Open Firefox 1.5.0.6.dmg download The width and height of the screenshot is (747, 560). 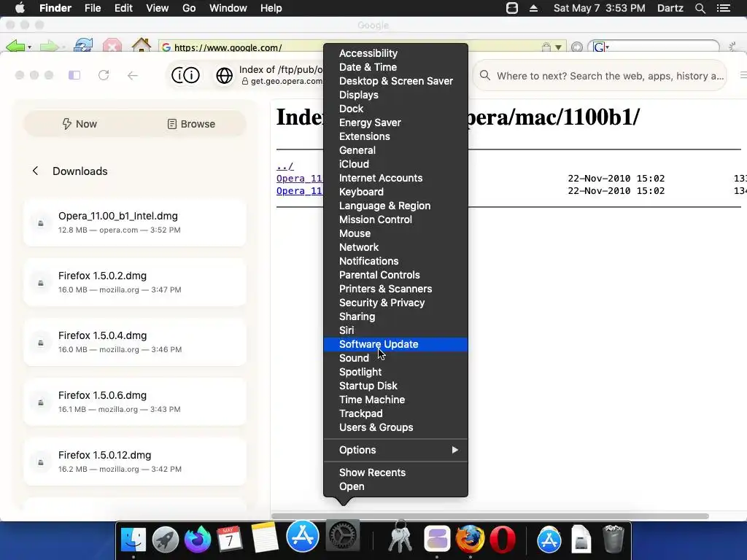pyautogui.click(x=135, y=402)
